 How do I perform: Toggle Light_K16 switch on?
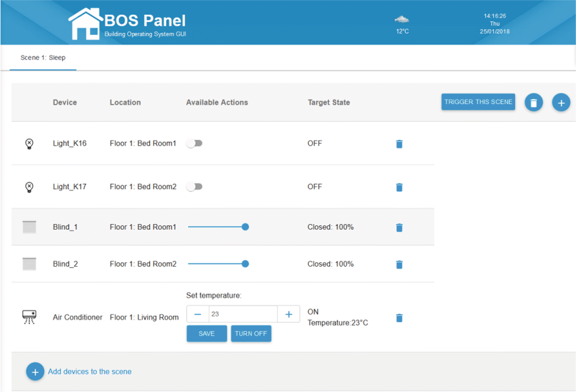[x=194, y=143]
